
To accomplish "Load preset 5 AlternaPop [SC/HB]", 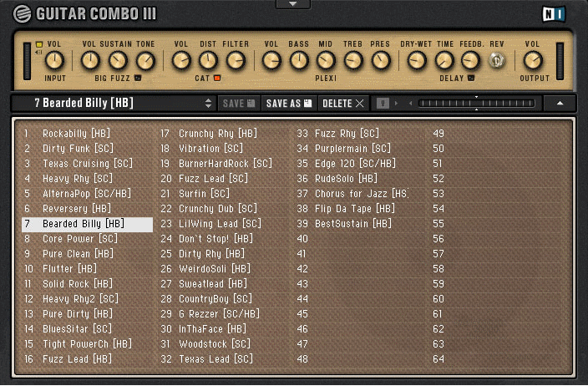I will [x=87, y=193].
